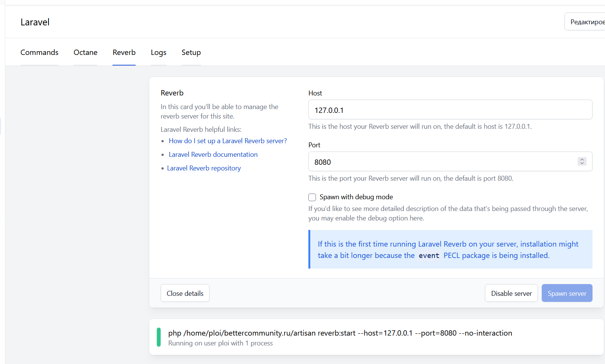605x364 pixels.
Task: Click the 'Spawn with debug mode' label
Action: click(356, 197)
